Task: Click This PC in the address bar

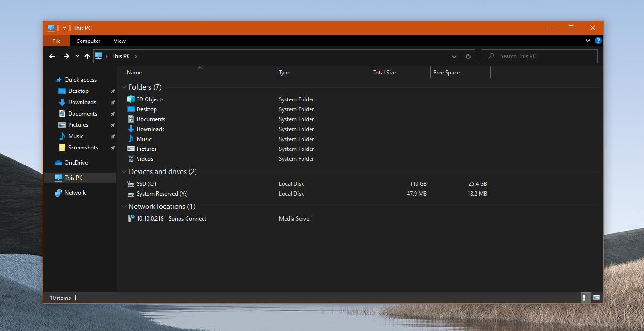Action: 121,56
